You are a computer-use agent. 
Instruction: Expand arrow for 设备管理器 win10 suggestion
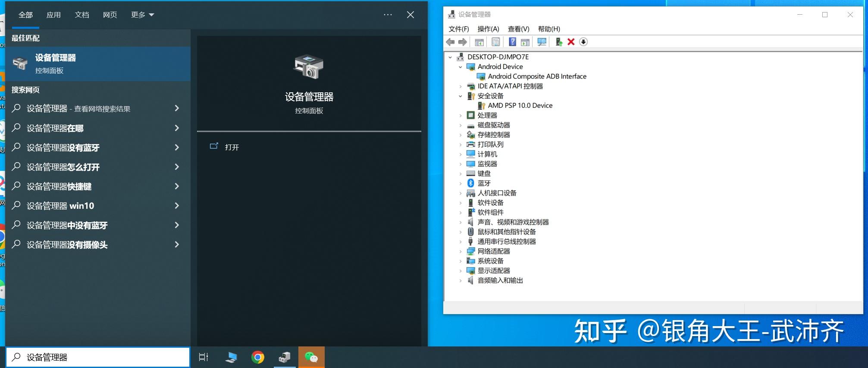pos(176,206)
